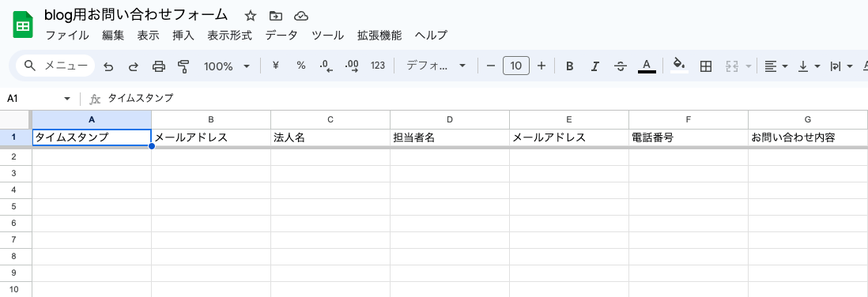This screenshot has height=297, width=868.
Task: Open the horizontal align dropdown
Action: pos(776,66)
